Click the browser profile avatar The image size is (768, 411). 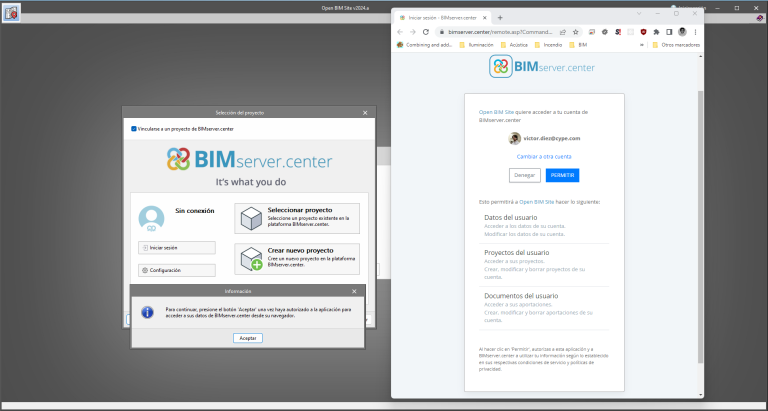[x=682, y=32]
